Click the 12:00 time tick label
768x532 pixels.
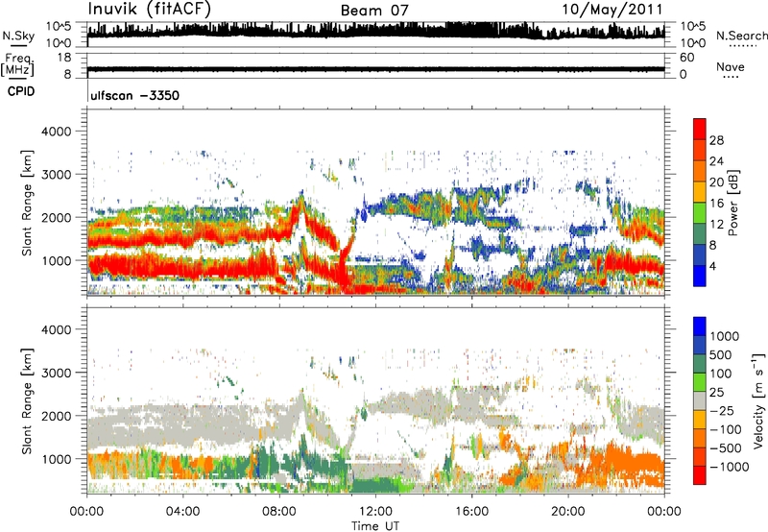coord(375,512)
